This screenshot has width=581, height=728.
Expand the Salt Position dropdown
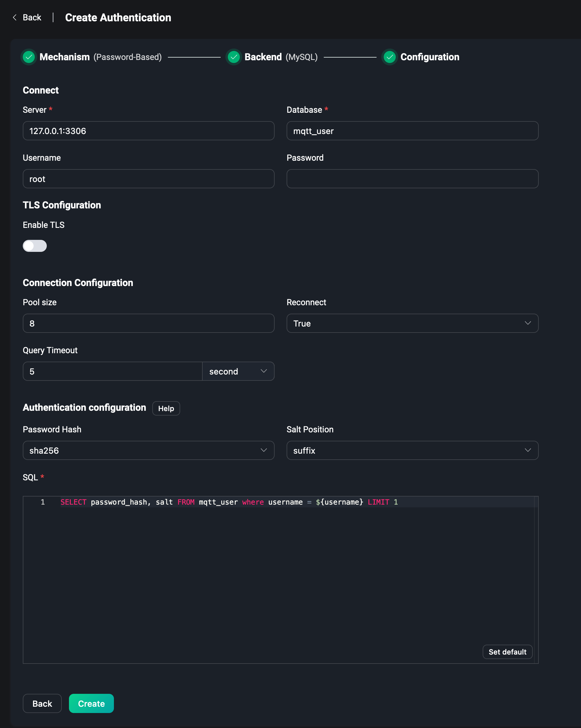(412, 450)
